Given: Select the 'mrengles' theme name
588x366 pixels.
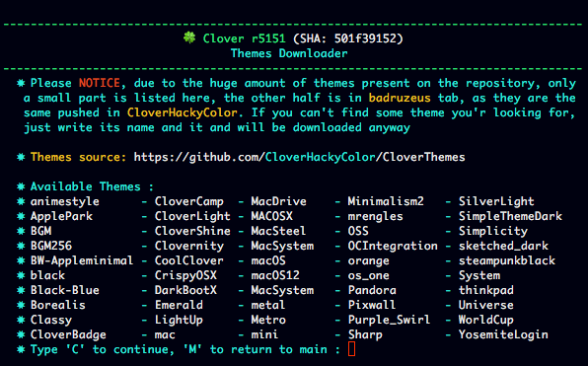Looking at the screenshot, I should [x=375, y=216].
